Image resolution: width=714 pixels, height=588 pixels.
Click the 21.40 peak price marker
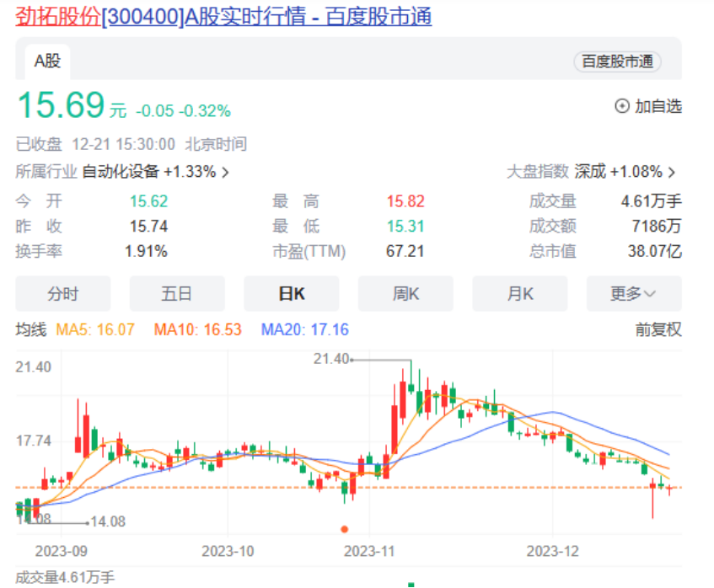(330, 359)
